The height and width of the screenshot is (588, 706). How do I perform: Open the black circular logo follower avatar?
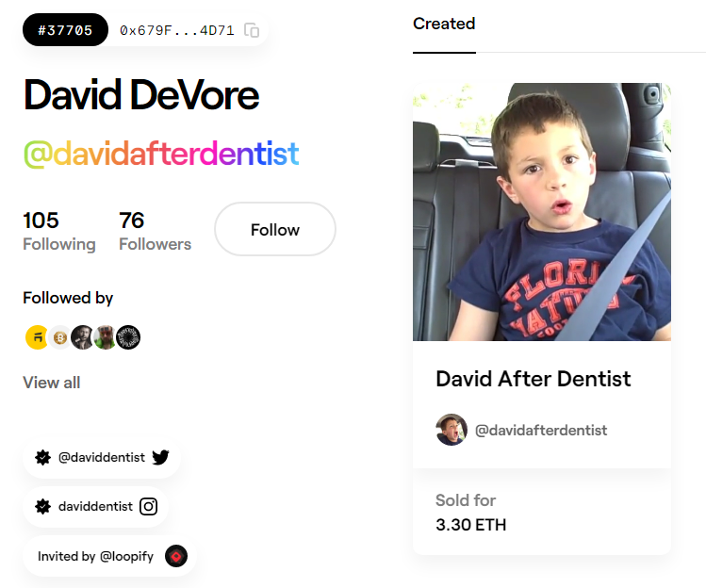coord(128,337)
